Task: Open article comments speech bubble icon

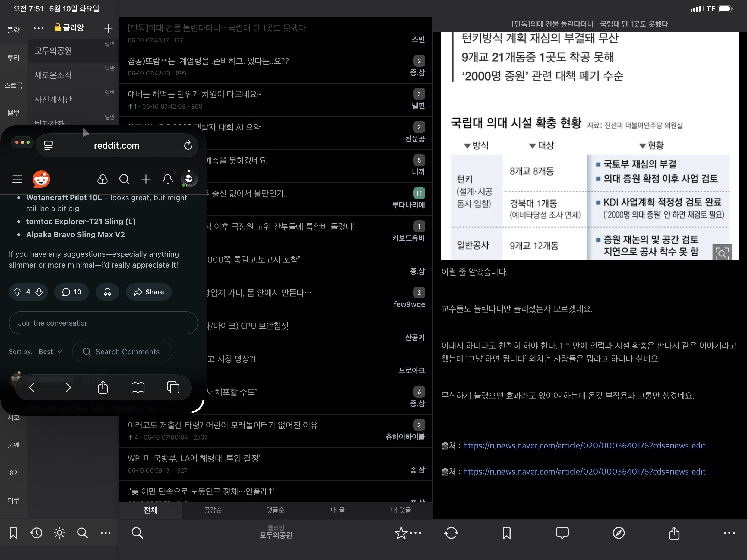Action: [x=562, y=533]
